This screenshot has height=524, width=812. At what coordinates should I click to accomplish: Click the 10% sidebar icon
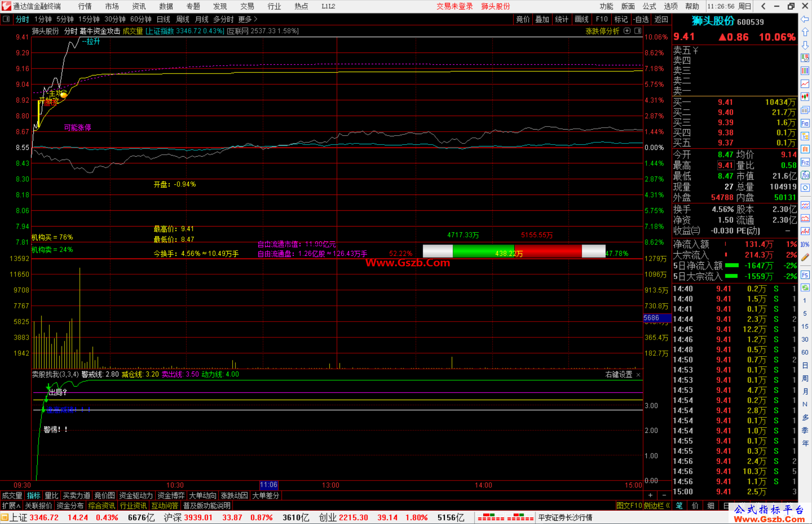[x=805, y=245]
